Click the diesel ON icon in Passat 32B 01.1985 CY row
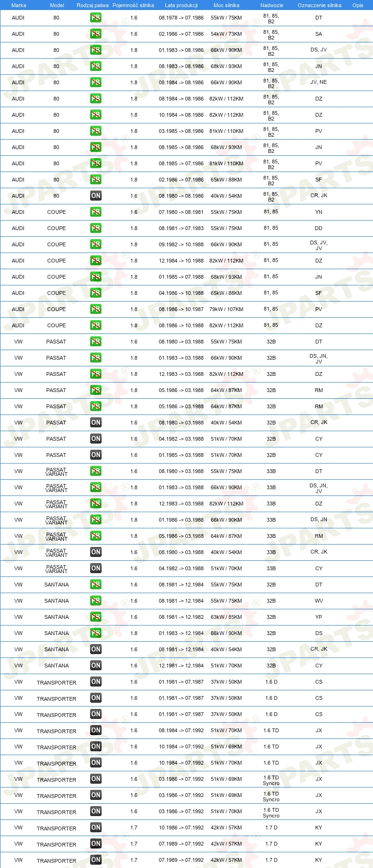Screen dimensions: 373x868 coord(96,455)
